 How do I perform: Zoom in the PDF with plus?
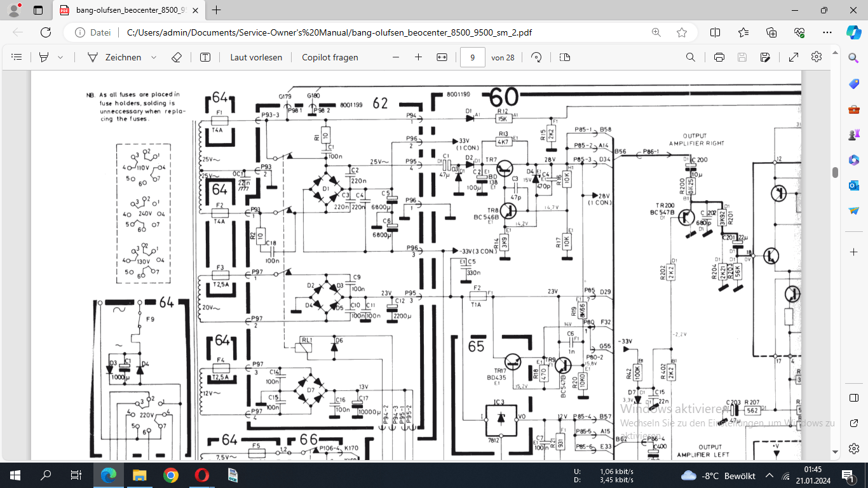coord(418,57)
